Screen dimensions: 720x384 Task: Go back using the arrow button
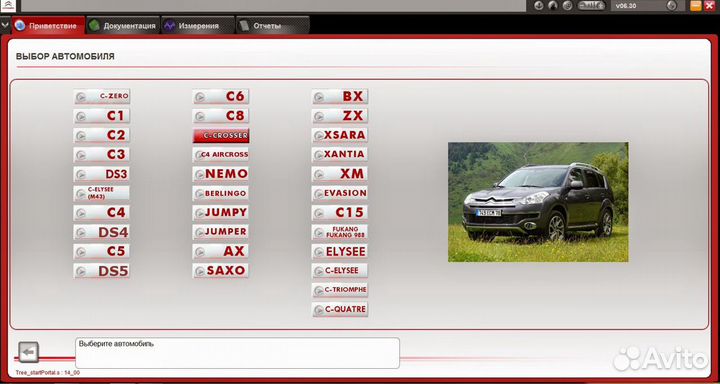28,352
